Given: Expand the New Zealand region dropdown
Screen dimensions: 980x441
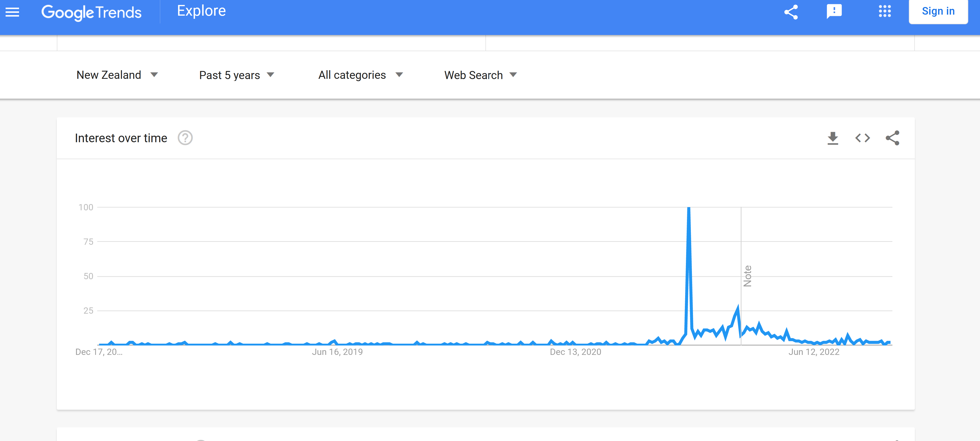Looking at the screenshot, I should pyautogui.click(x=117, y=75).
